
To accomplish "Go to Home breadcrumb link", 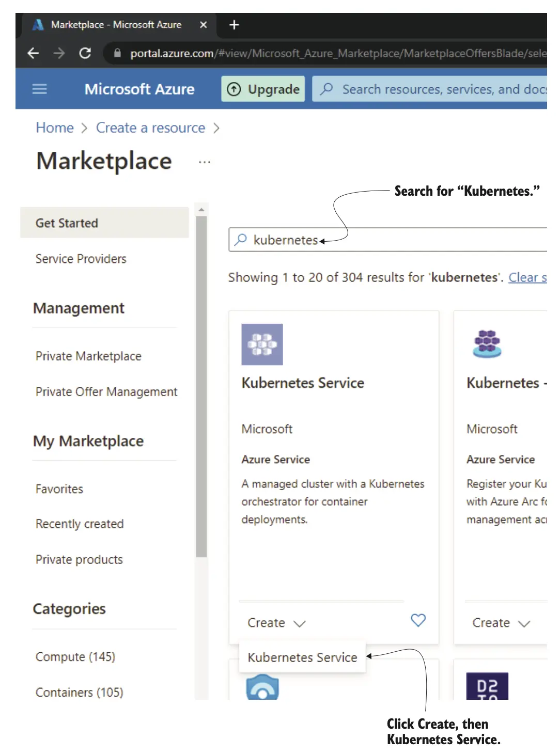I will click(x=55, y=128).
